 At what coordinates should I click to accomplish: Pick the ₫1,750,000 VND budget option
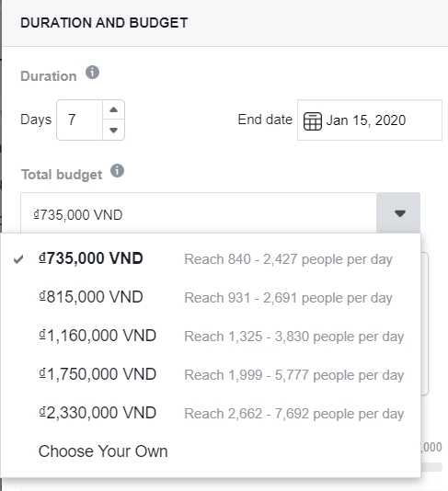pyautogui.click(x=211, y=374)
